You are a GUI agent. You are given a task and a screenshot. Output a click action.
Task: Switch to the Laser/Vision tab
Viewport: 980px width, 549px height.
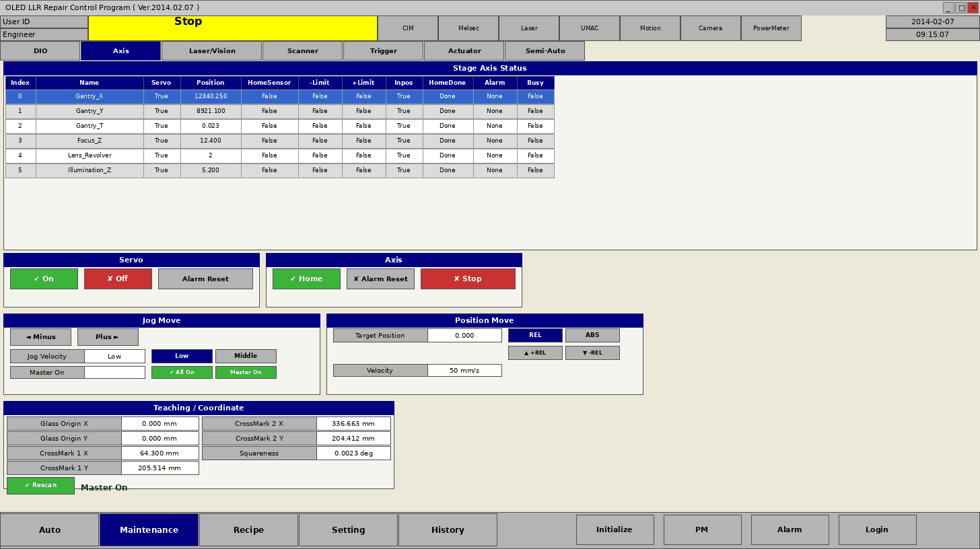coord(211,51)
